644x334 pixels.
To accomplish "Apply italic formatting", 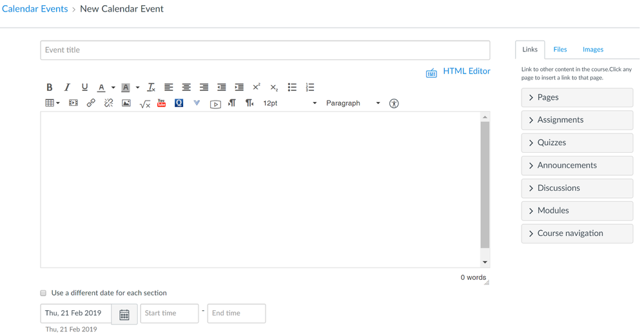I will point(66,87).
